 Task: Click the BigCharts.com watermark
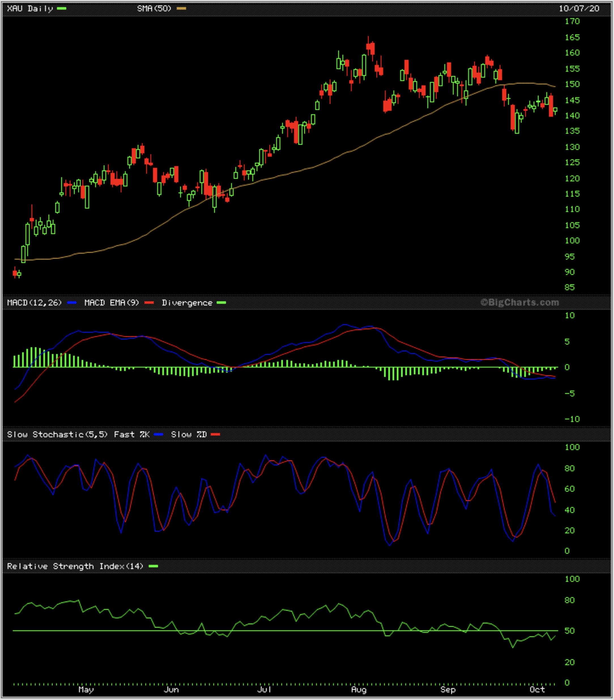coord(519,302)
